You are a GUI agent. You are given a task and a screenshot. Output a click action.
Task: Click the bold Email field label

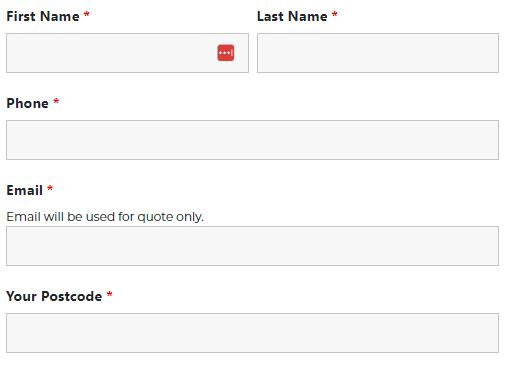click(x=25, y=190)
